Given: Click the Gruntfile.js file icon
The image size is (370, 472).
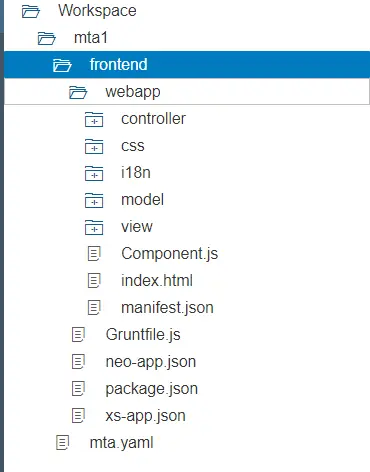Looking at the screenshot, I should coord(78,335).
